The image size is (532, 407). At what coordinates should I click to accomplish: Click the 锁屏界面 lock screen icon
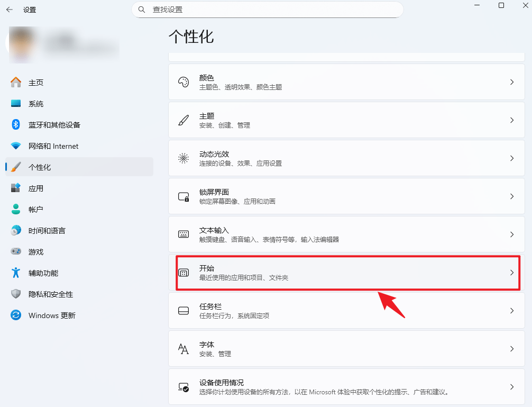(184, 196)
